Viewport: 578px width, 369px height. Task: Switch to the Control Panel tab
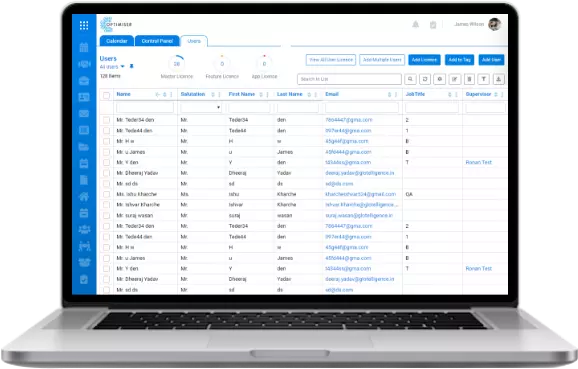point(157,41)
